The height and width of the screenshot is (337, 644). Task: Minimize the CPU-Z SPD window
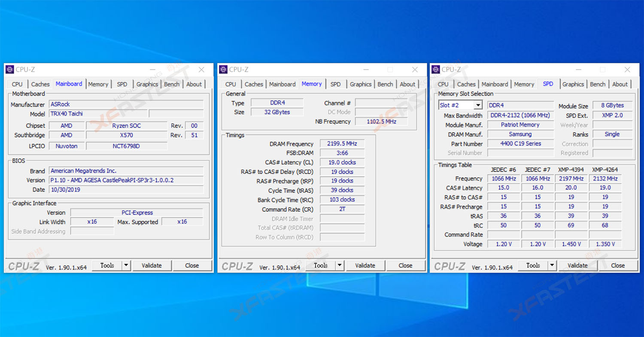point(579,70)
